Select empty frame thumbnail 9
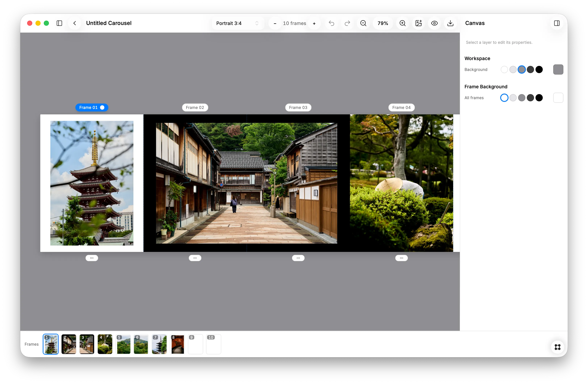Viewport: 588px width, 384px height. (195, 344)
